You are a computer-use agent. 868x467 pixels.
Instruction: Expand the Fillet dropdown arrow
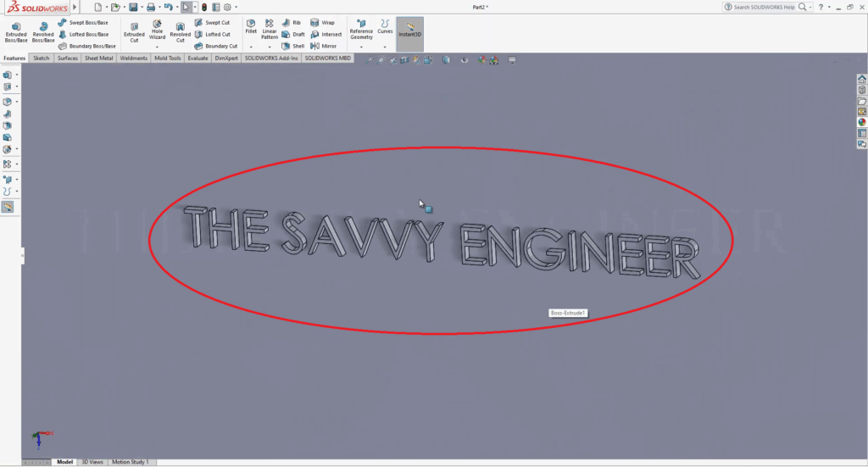click(251, 47)
